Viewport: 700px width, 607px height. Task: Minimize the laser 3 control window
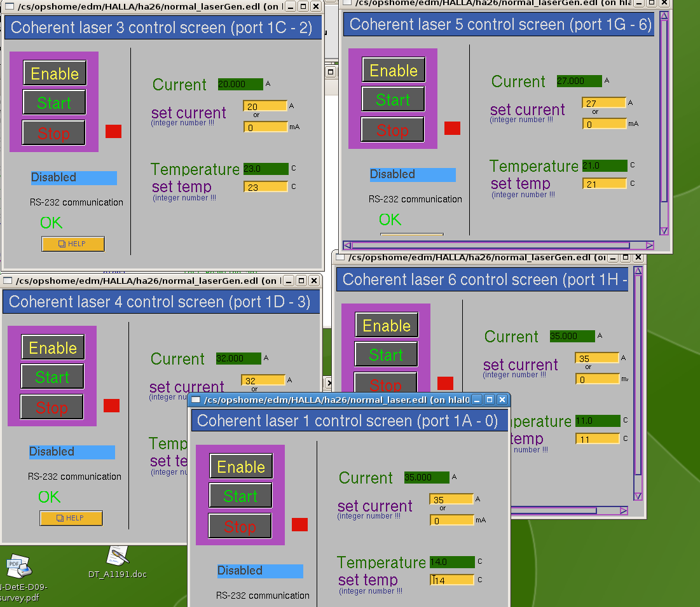pos(291,6)
